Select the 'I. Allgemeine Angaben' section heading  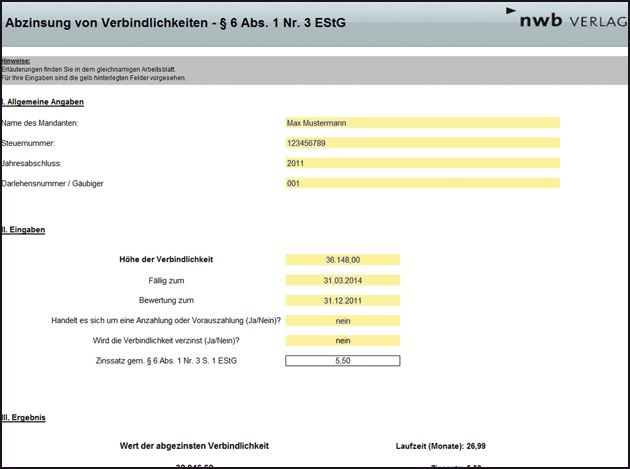43,102
